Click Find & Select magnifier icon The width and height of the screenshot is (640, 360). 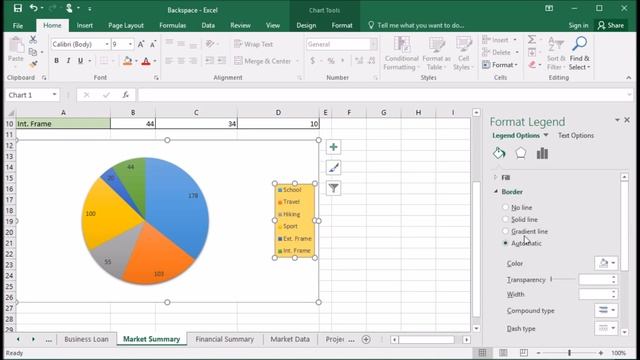click(x=580, y=43)
